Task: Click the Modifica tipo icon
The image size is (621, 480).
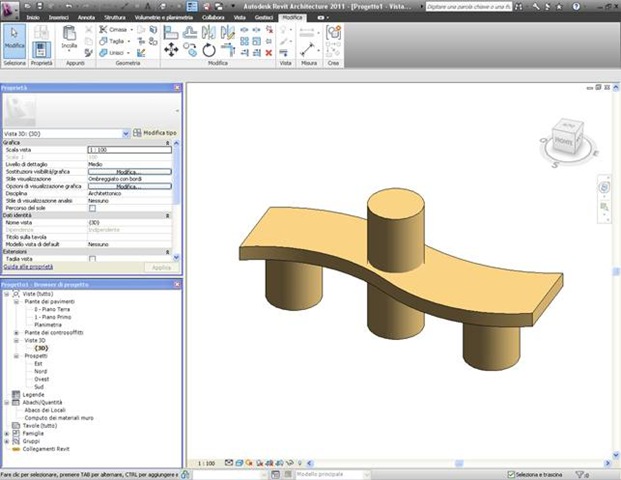Action: (138, 133)
